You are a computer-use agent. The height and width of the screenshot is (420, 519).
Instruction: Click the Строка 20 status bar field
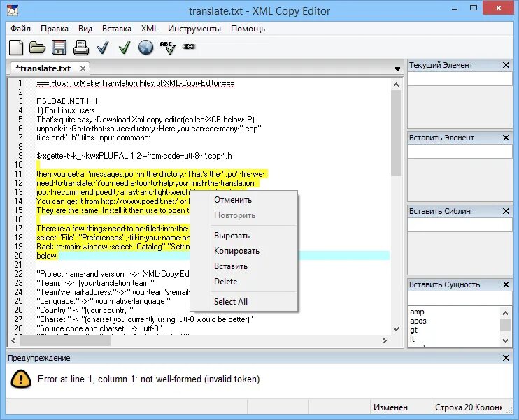[468, 407]
